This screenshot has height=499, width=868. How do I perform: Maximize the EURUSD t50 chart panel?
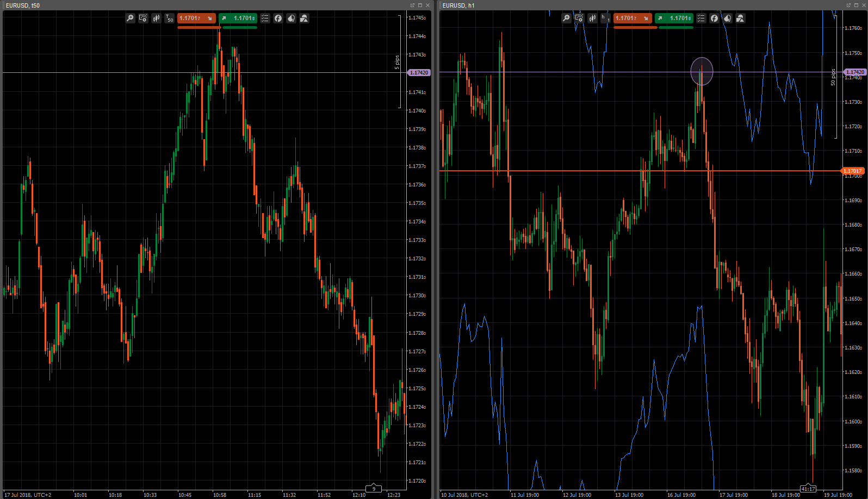[420, 5]
